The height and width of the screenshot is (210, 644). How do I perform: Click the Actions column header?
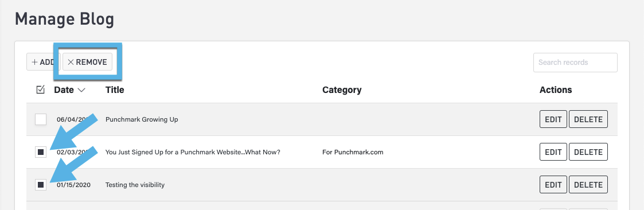pos(556,90)
